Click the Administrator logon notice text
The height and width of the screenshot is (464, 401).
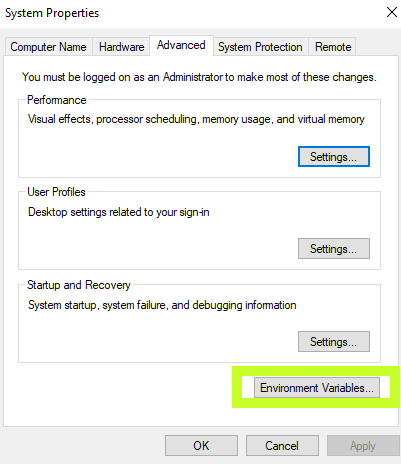(x=199, y=77)
